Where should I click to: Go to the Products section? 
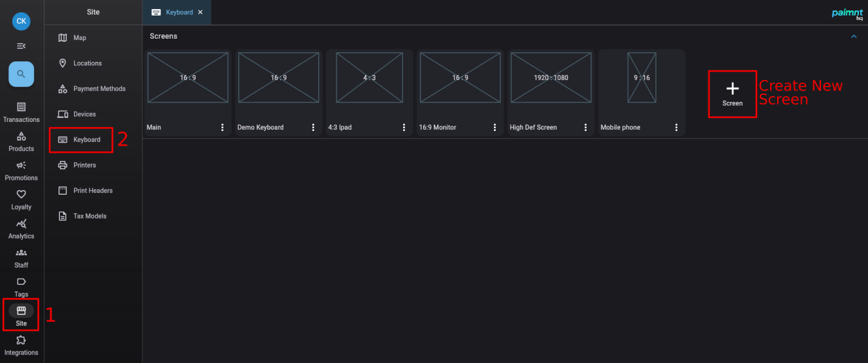(x=21, y=141)
